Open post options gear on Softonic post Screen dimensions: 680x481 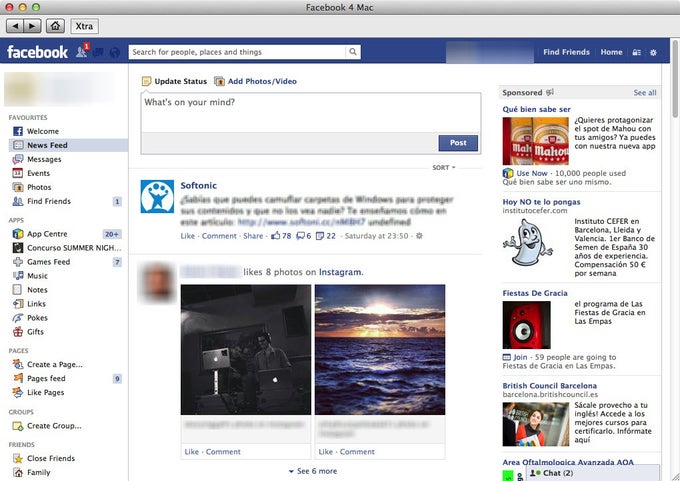tap(419, 236)
